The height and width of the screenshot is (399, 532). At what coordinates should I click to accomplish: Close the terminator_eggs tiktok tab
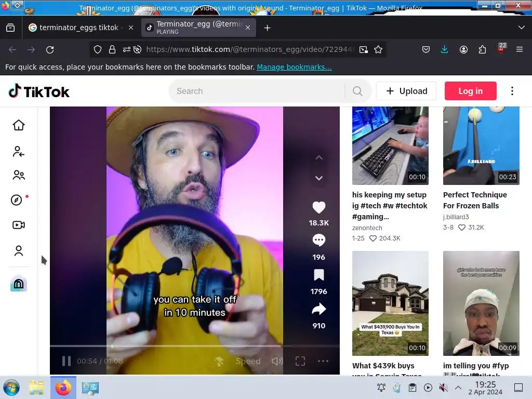click(131, 28)
